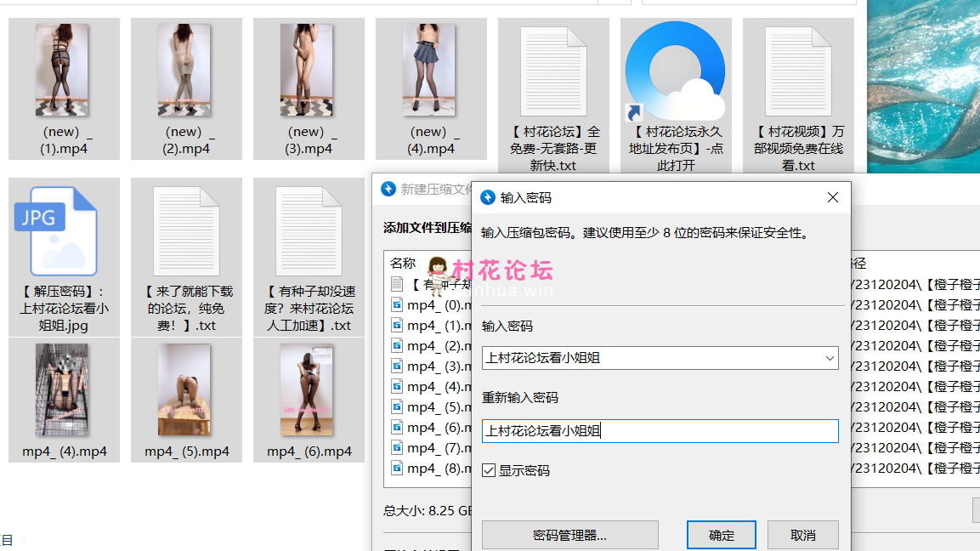980x551 pixels.
Task: Choose the mp4_ (5).mp4 thumbnail in Explorer
Action: coord(184,389)
